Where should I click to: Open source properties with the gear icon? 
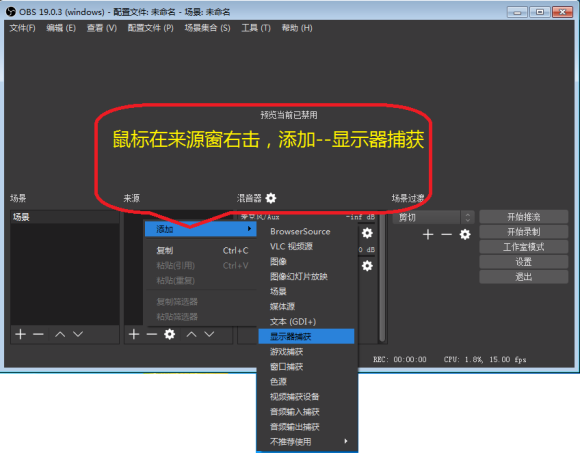pos(169,334)
